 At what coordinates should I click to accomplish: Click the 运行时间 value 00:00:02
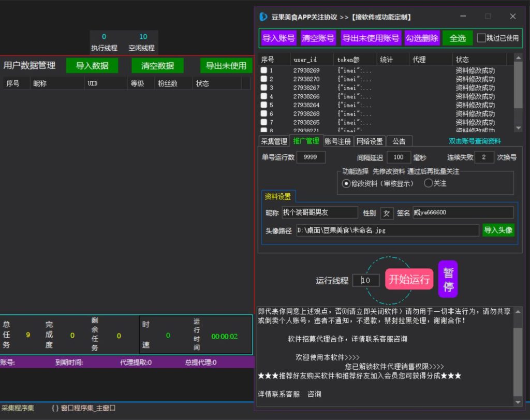pos(224,336)
